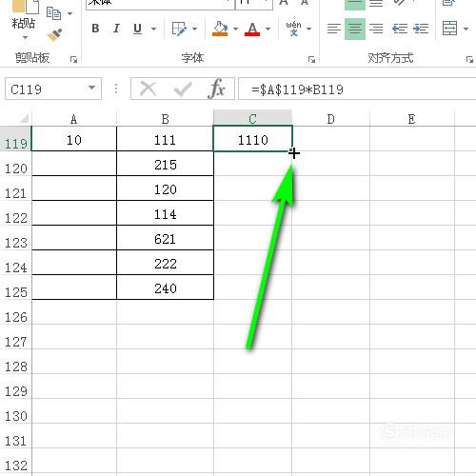
Task: Click cell C119 showing 1110
Action: (252, 139)
